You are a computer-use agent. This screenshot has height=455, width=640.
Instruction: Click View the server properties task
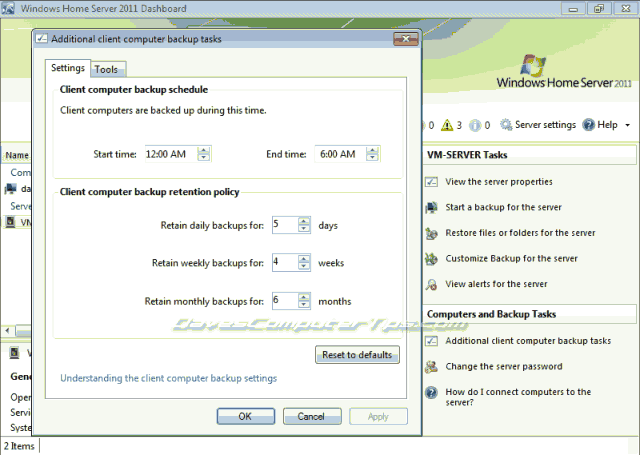pos(499,182)
